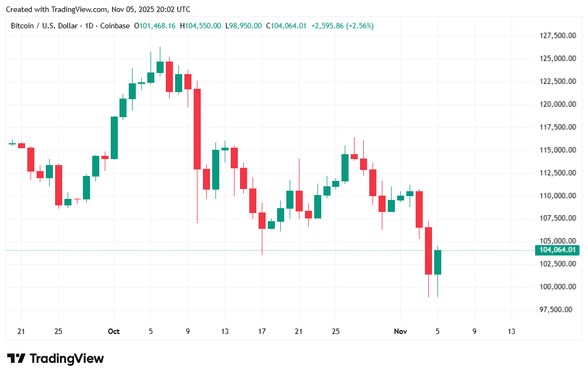The width and height of the screenshot is (588, 377).
Task: Click the +2,595.86 (+2.56%) change readout
Action: click(343, 26)
